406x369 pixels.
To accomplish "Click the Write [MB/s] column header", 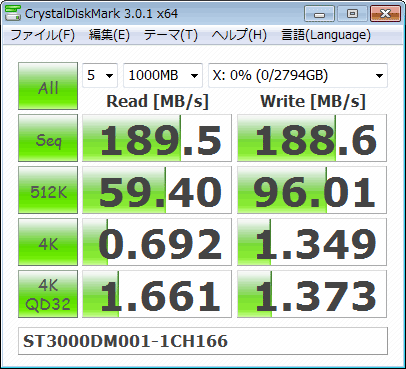I will coord(313,101).
